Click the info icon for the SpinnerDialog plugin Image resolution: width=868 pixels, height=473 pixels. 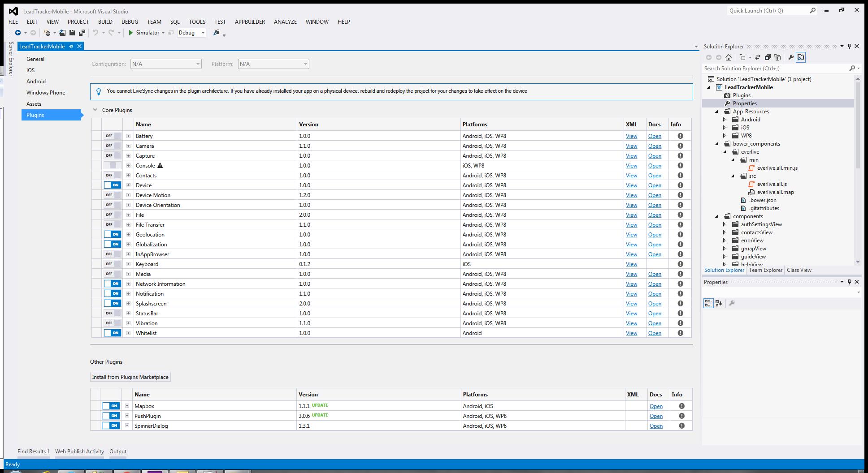681,426
